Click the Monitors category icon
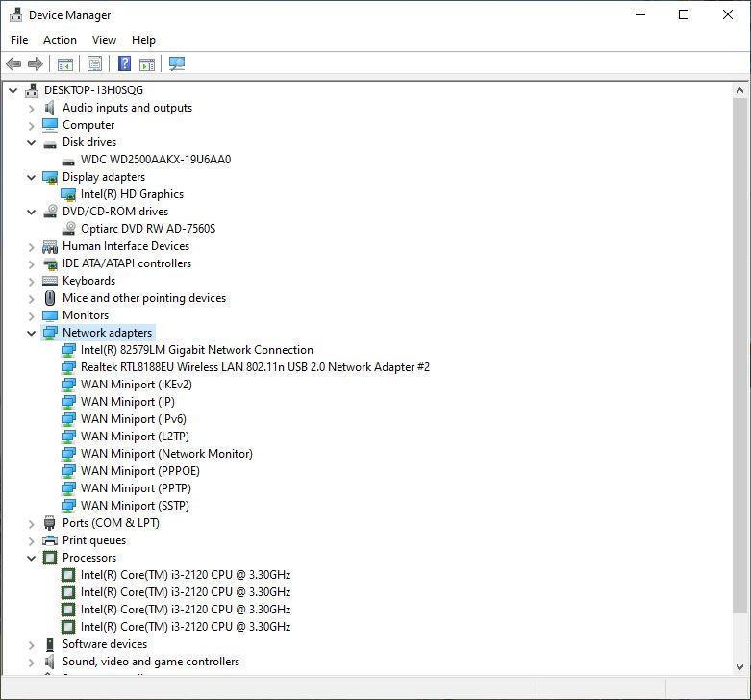 coord(50,315)
